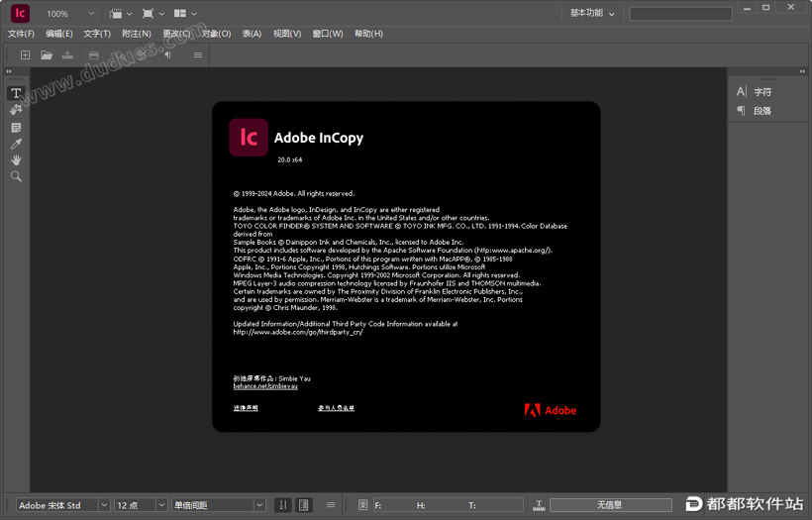Toggle show hidden characters pilcrow icon
The height and width of the screenshot is (520, 812).
[167, 54]
